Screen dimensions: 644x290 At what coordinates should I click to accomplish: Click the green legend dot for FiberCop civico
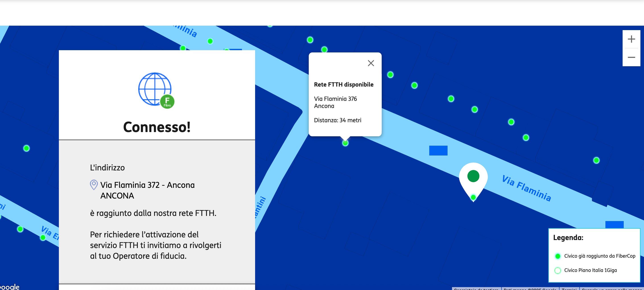point(557,256)
